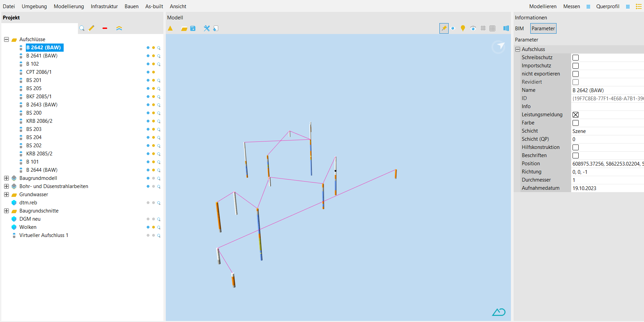
Task: Click the blue columns layout icon
Action: 506,29
